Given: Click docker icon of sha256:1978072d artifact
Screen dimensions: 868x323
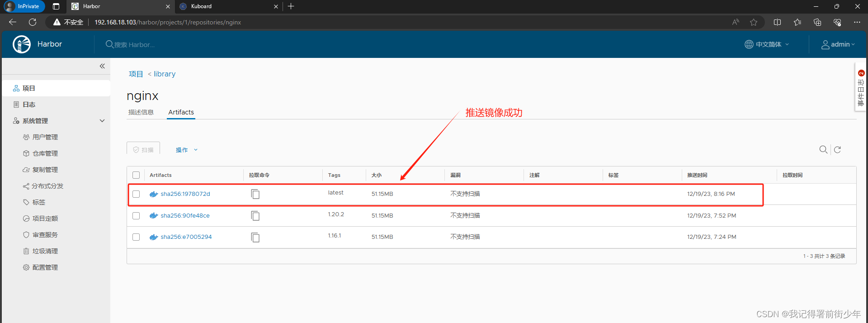Looking at the screenshot, I should pos(154,194).
